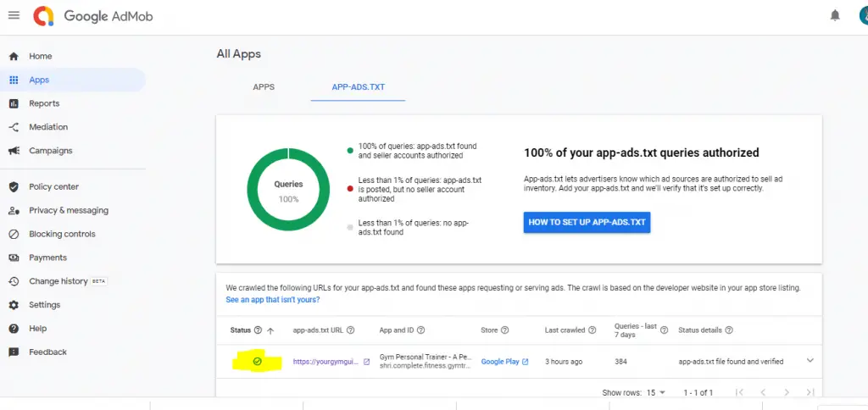Screen dimensions: 868x410
Task: Open Reports from the sidebar
Action: (x=44, y=103)
